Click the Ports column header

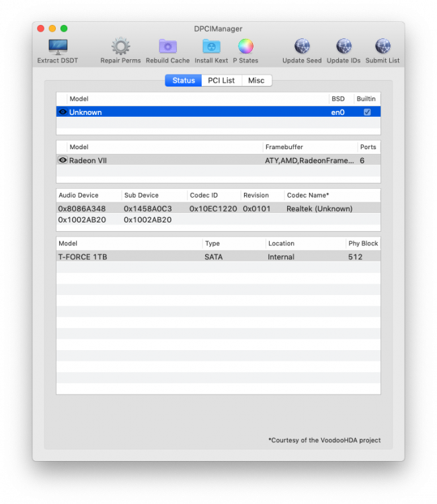coord(368,147)
